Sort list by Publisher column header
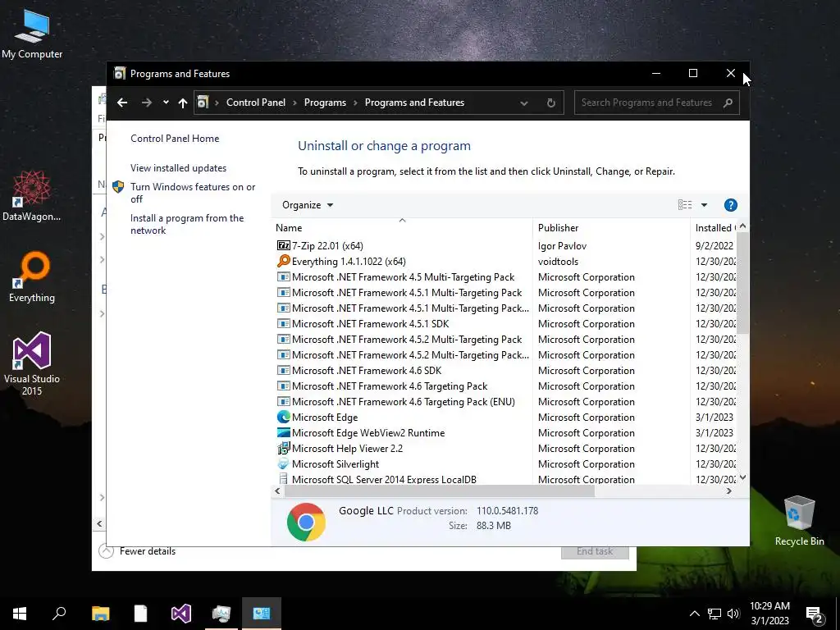Viewport: 840px width, 630px height. [611, 228]
